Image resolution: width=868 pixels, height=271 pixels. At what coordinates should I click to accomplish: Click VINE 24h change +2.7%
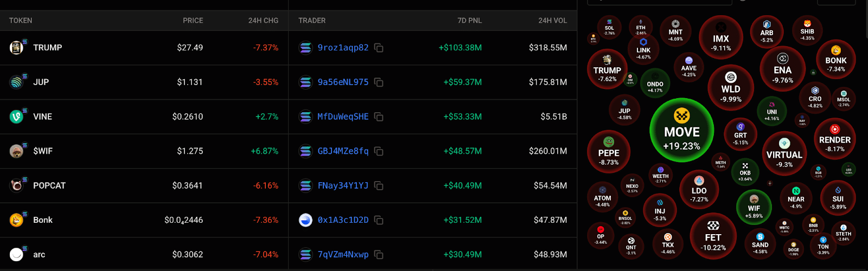(267, 117)
